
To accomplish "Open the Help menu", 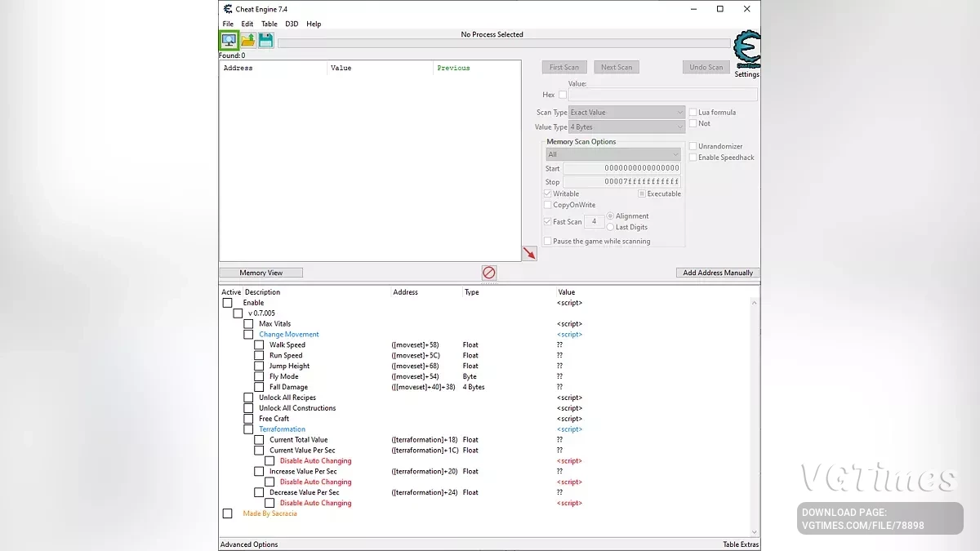I will (x=314, y=24).
